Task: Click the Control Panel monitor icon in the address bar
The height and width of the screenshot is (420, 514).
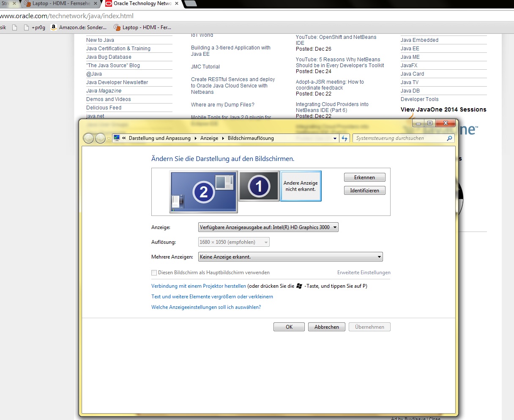Action: tap(117, 138)
